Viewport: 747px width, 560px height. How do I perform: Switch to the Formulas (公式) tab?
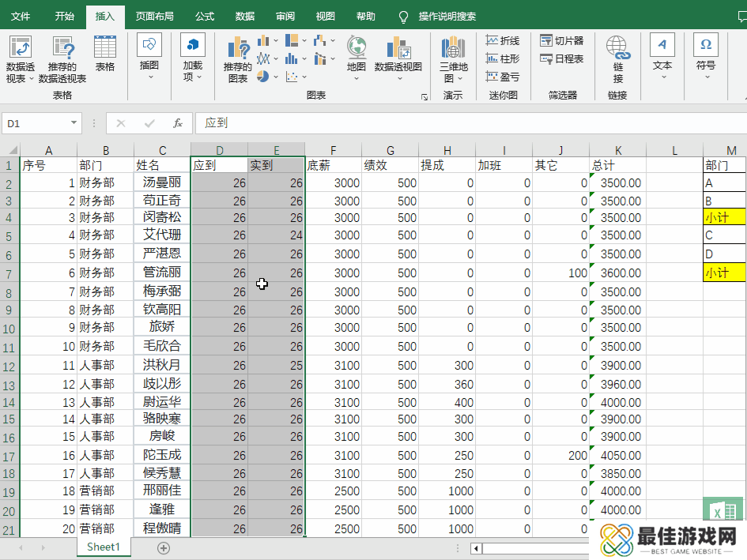(205, 16)
